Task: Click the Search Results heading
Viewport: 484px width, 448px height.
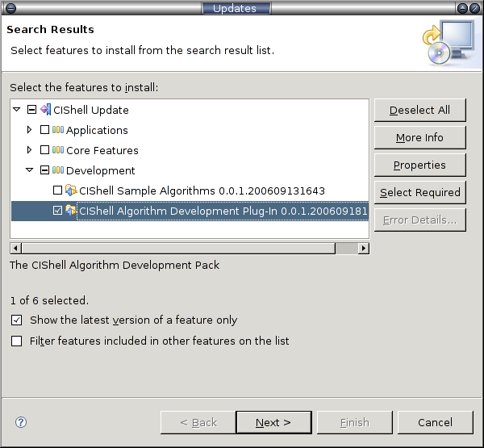Action: pos(50,29)
